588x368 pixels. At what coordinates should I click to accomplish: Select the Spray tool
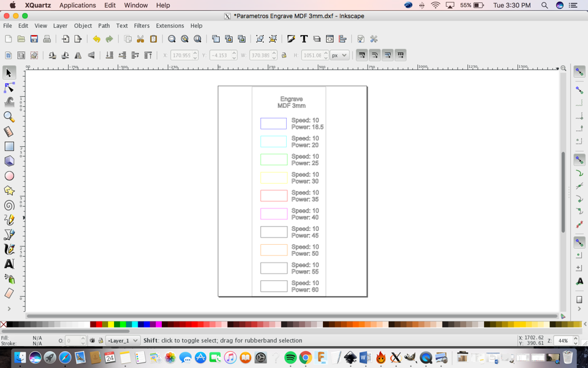point(10,279)
